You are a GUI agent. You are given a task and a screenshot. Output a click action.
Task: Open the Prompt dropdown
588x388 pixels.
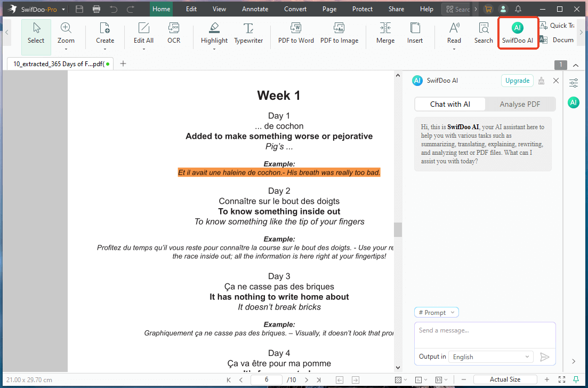point(436,312)
